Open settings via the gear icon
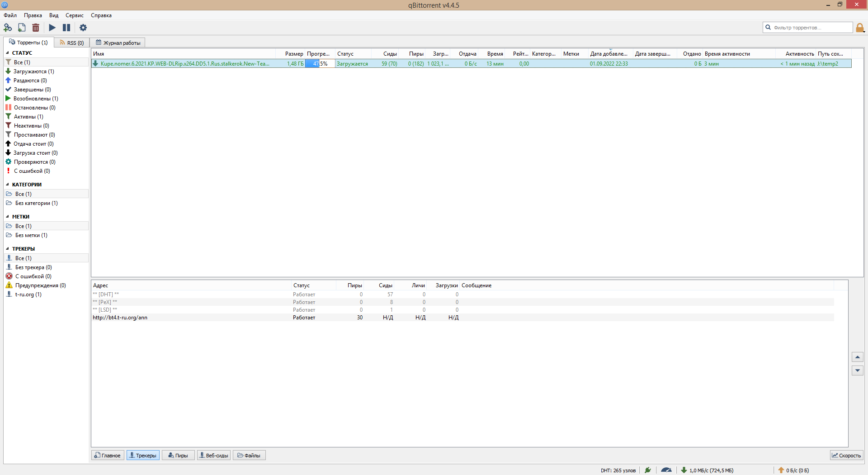This screenshot has width=868, height=475. click(x=83, y=28)
